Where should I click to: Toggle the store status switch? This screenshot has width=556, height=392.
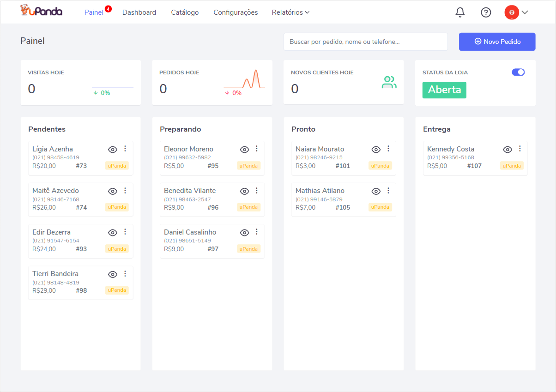point(518,72)
